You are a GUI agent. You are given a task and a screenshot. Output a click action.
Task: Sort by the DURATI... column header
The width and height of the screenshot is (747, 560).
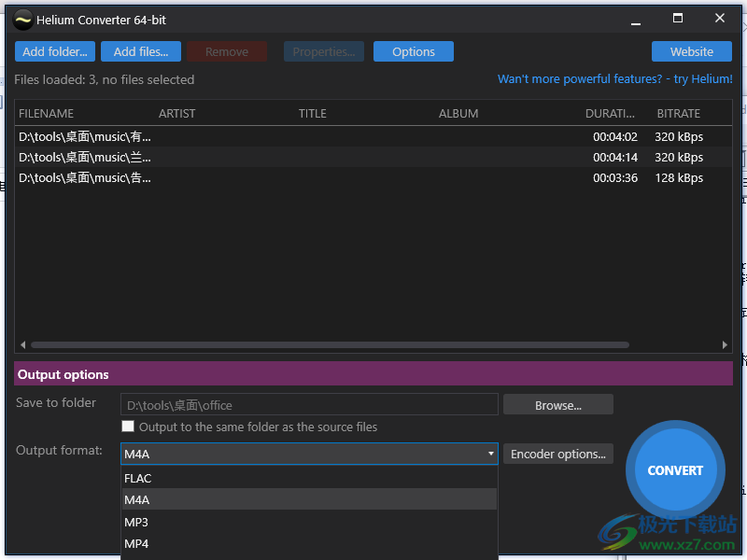point(610,113)
